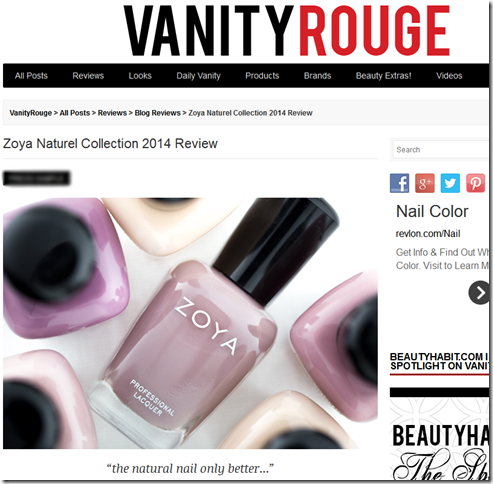Click the Blog Reviews breadcrumb link

(157, 113)
